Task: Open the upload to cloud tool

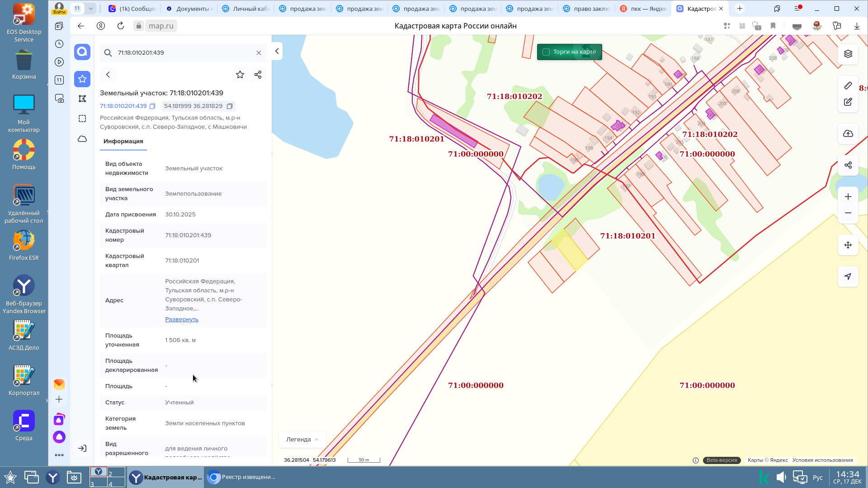Action: (848, 134)
